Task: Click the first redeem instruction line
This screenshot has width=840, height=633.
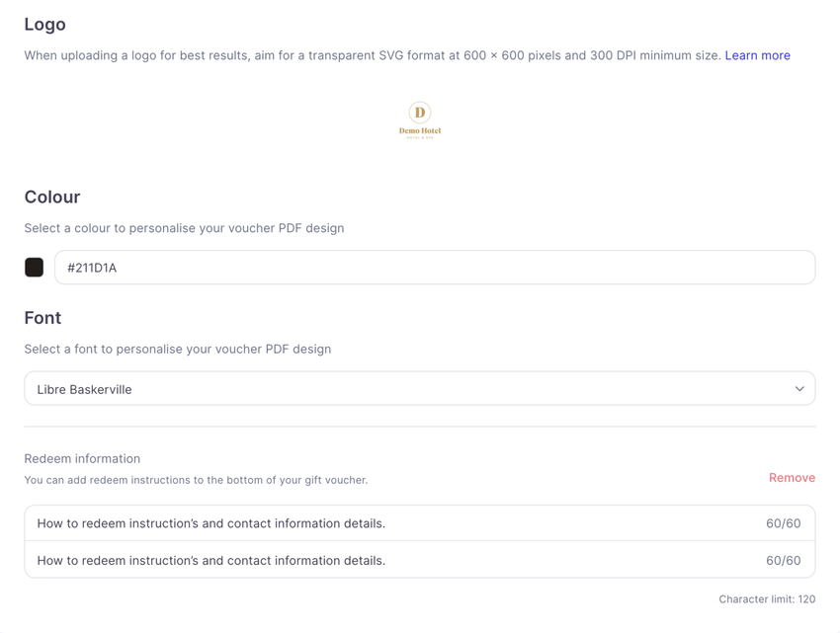Action: tap(211, 523)
